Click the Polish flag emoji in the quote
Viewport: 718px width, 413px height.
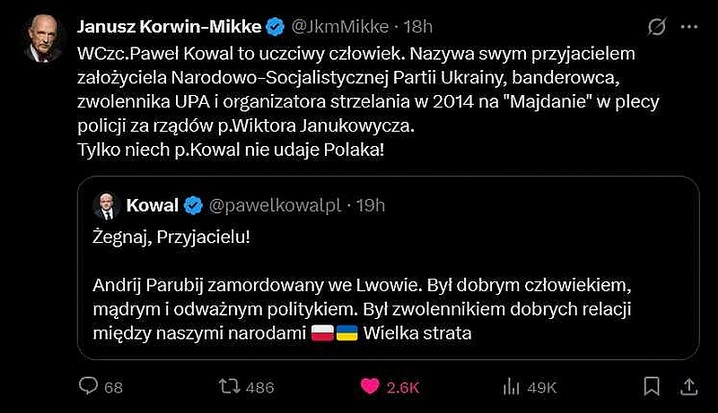pyautogui.click(x=323, y=332)
